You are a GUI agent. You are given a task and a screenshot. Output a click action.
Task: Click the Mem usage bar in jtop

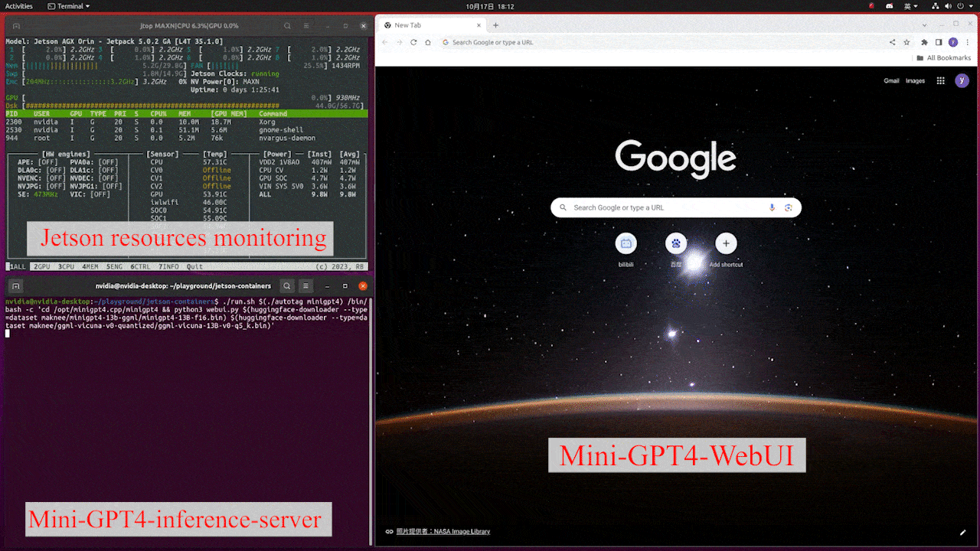pyautogui.click(x=96, y=66)
